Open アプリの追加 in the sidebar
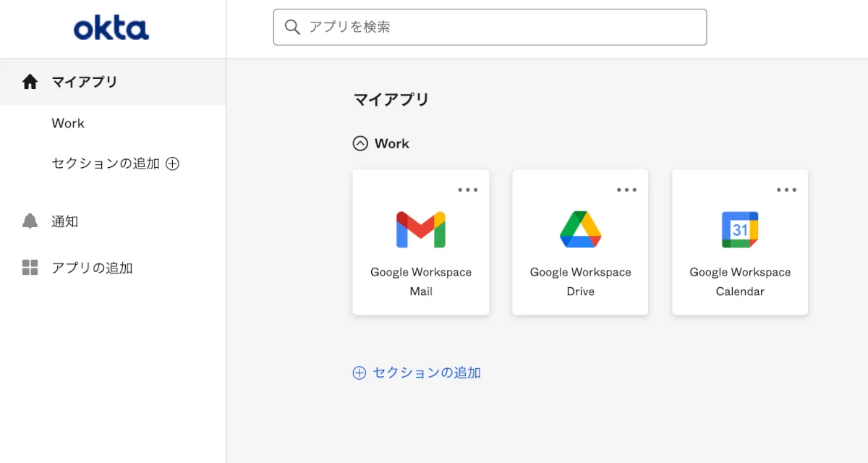The height and width of the screenshot is (463, 868). [92, 268]
